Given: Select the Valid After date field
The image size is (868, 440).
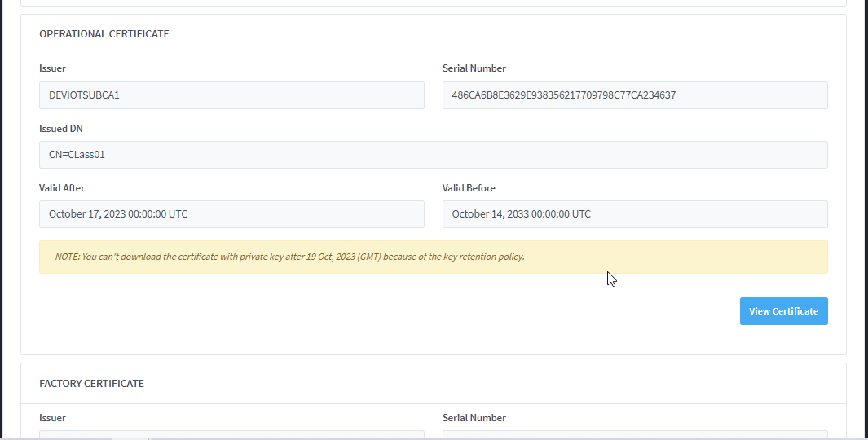Looking at the screenshot, I should click(231, 214).
